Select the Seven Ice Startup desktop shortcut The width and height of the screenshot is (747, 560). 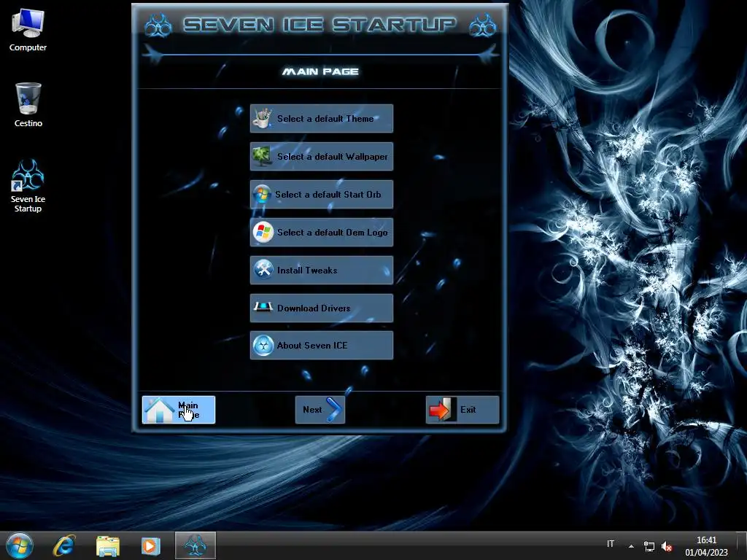pyautogui.click(x=28, y=186)
